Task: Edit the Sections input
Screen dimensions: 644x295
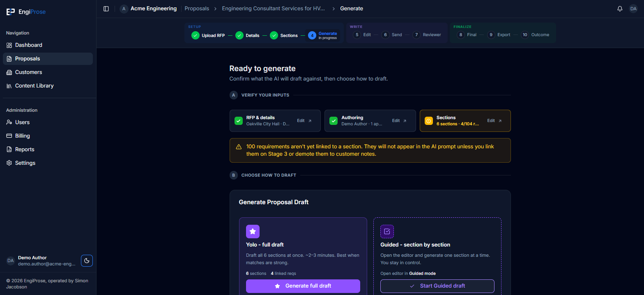Action: pos(494,121)
